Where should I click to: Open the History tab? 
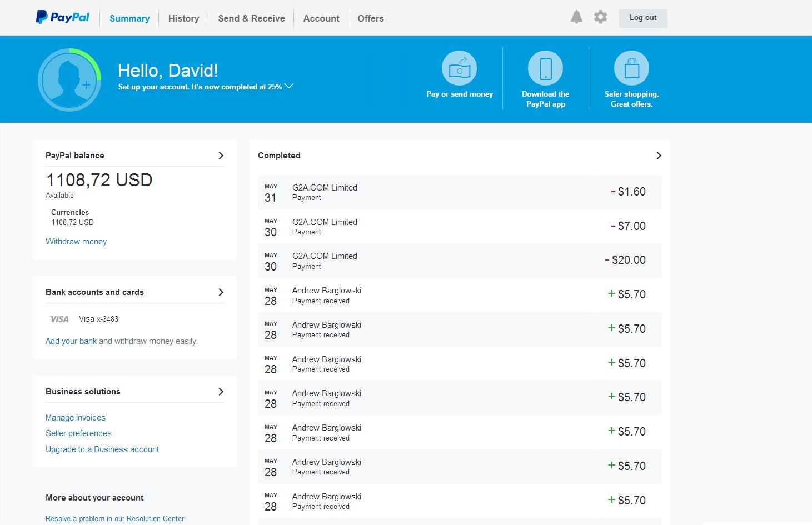coord(183,18)
